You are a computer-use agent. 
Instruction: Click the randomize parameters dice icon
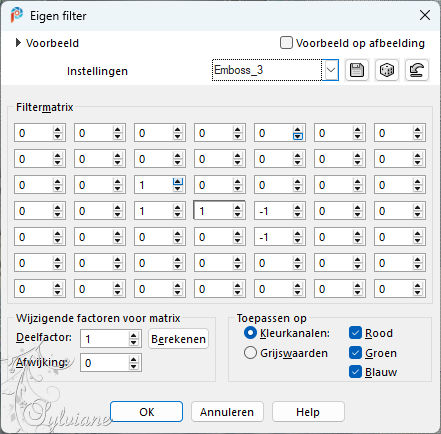click(x=387, y=70)
